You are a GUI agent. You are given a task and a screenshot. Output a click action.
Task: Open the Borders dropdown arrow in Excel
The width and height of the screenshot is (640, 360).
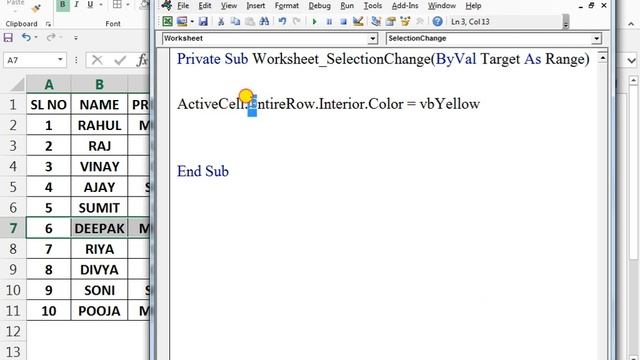pyautogui.click(x=128, y=5)
